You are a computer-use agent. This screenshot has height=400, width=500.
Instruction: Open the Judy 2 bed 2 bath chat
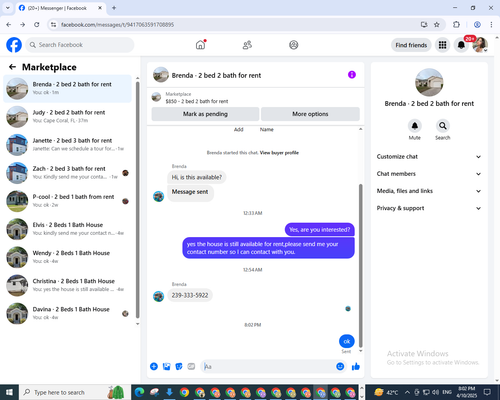point(67,117)
